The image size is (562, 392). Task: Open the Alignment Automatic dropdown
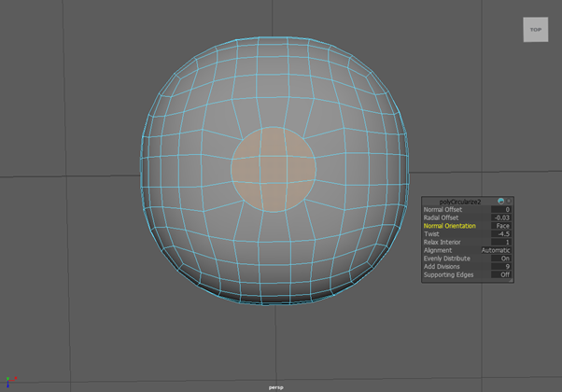tap(496, 250)
